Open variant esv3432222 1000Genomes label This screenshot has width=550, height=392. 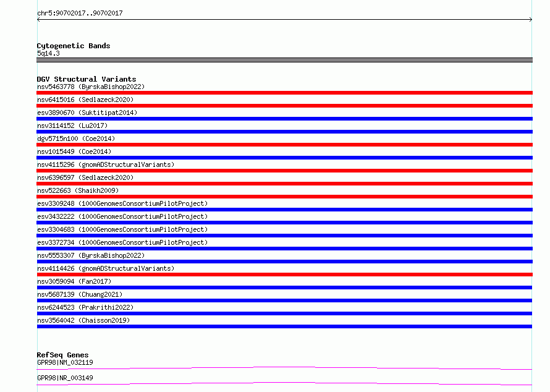coord(122,216)
